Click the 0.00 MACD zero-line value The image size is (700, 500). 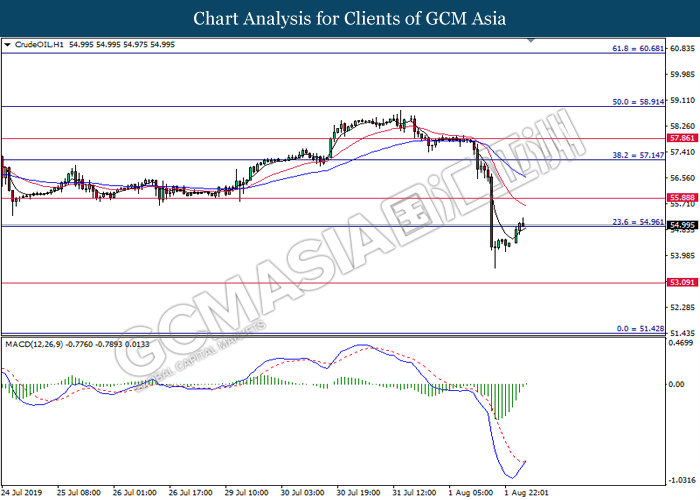click(677, 384)
